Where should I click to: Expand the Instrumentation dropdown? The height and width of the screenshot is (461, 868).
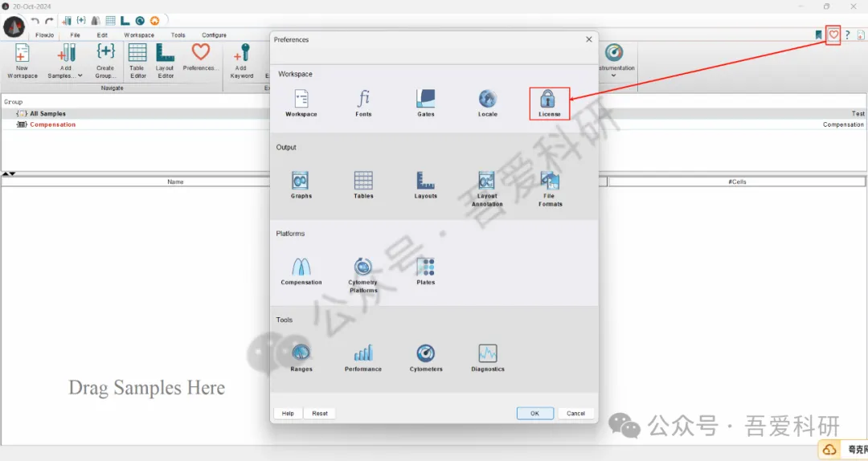tap(613, 75)
